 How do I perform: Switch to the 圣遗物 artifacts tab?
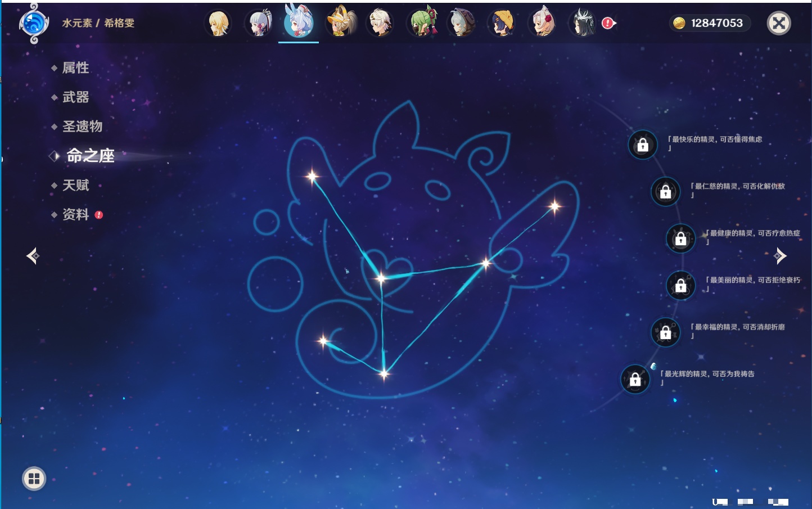click(x=82, y=127)
